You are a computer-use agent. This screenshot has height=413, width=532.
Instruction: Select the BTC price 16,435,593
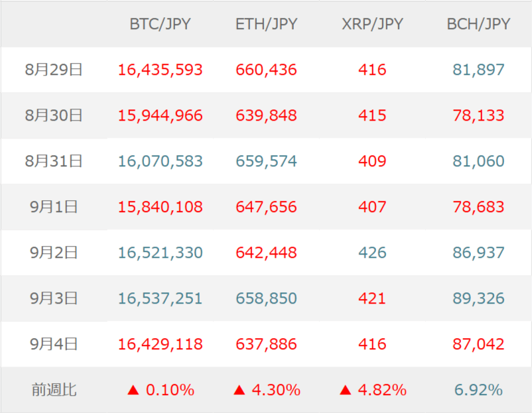(x=160, y=70)
